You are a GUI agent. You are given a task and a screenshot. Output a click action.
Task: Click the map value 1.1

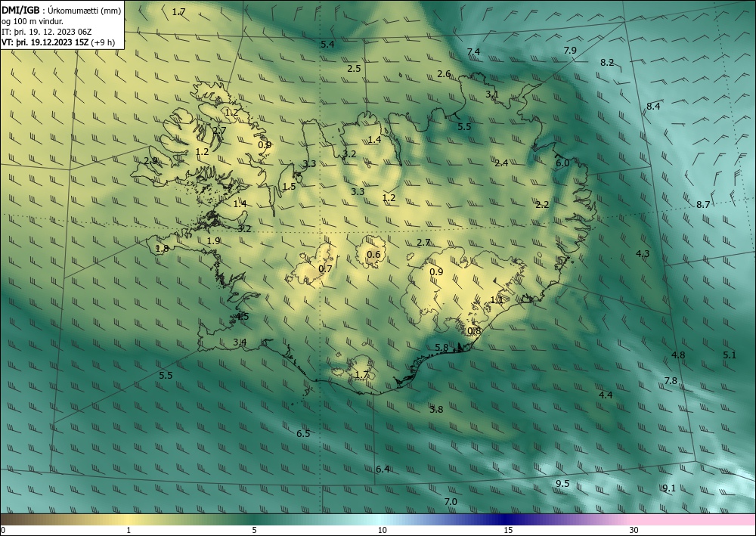coord(497,300)
